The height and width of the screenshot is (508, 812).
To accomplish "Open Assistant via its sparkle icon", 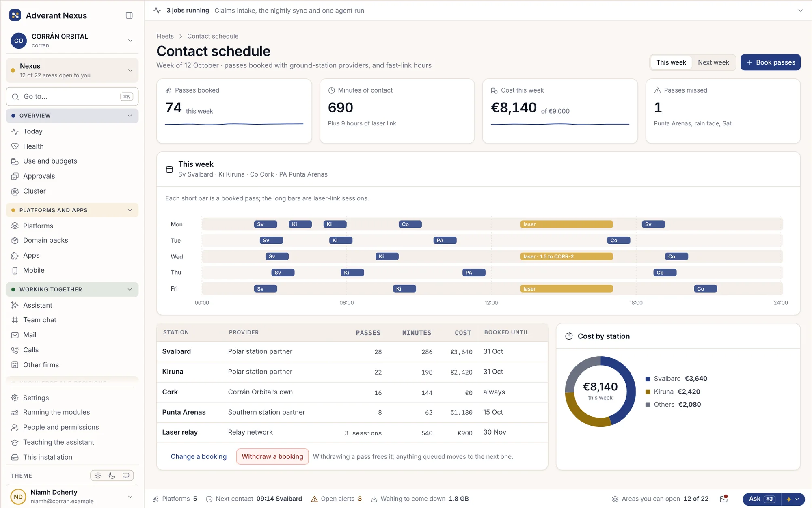I will (15, 305).
